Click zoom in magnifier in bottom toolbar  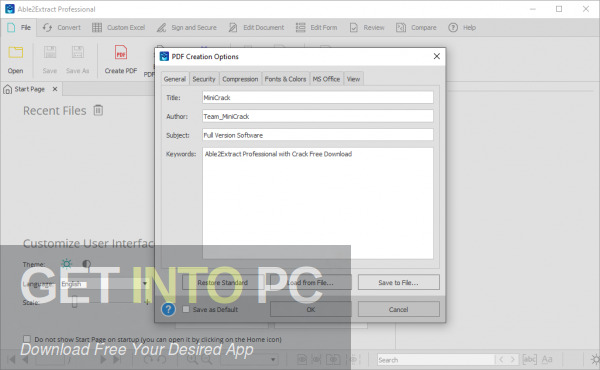pos(192,359)
